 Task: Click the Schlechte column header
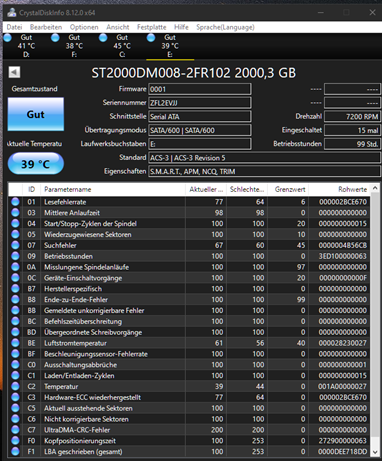(247, 189)
